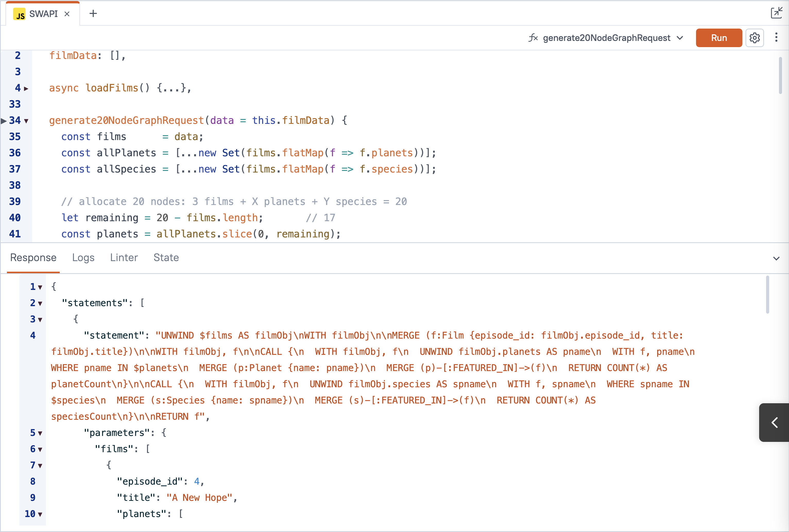Switch to the Logs tab
The width and height of the screenshot is (789, 532).
click(x=83, y=258)
